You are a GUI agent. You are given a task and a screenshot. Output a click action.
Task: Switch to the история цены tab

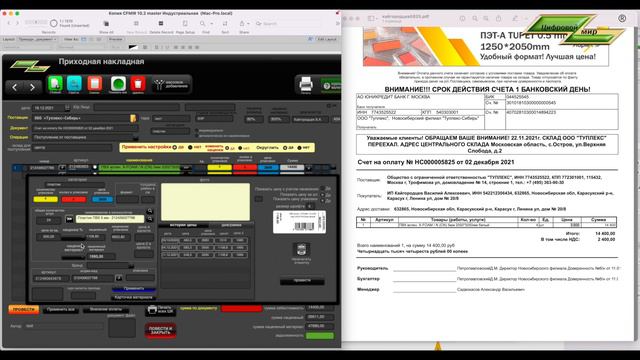[183, 225]
